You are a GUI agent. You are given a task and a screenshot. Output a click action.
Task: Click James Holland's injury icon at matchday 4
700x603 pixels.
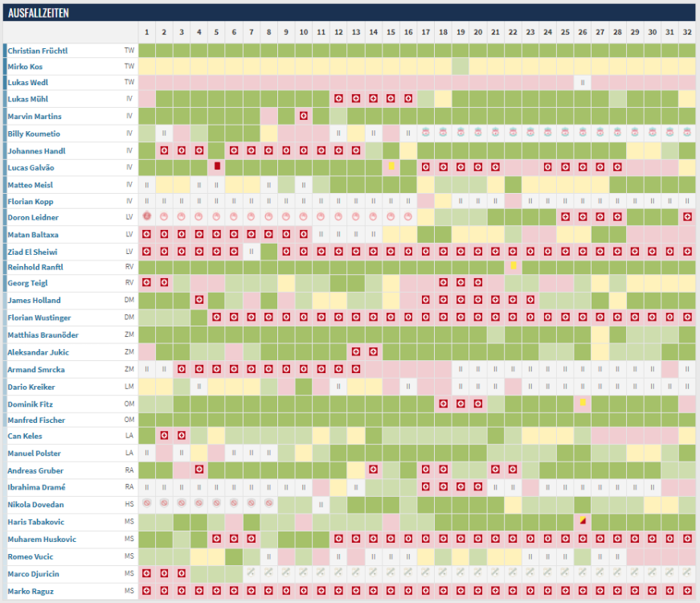pos(199,300)
